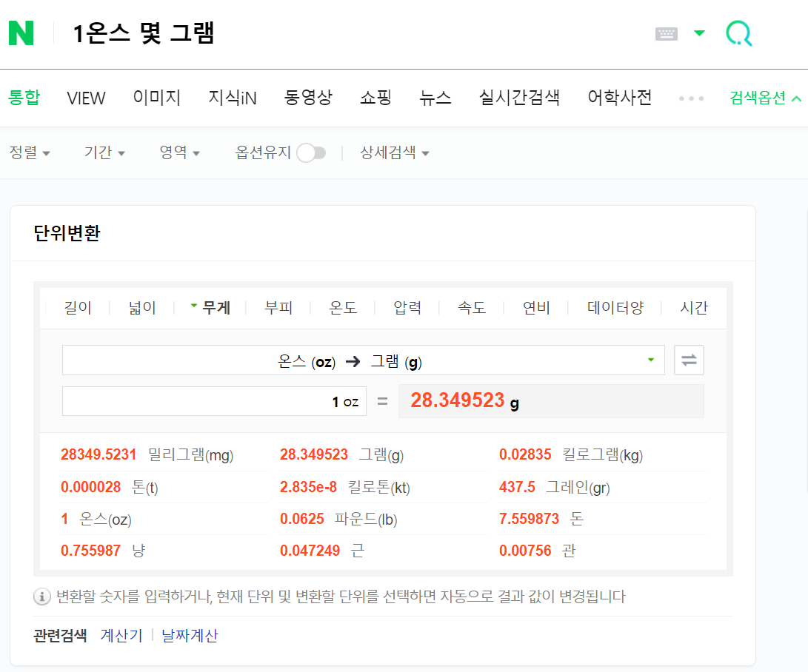Swap units with the exchange arrows icon
The image size is (808, 672).
[x=689, y=360]
